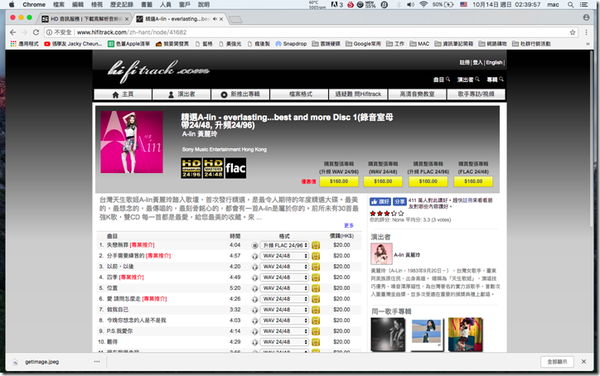Click the Facebook Share button

[x=400, y=202]
